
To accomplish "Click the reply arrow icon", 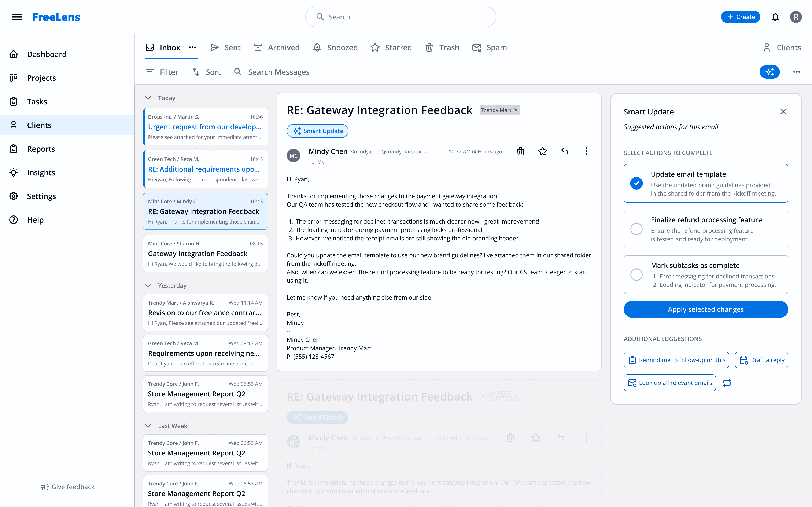I will (x=564, y=151).
